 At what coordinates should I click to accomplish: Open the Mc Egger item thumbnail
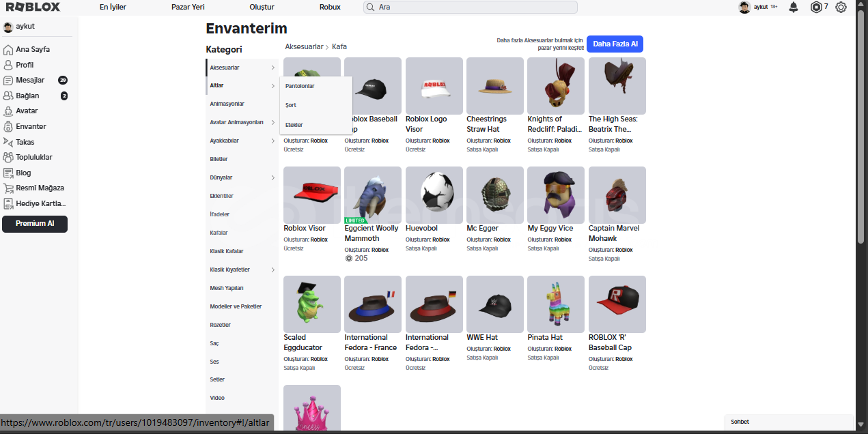click(495, 195)
